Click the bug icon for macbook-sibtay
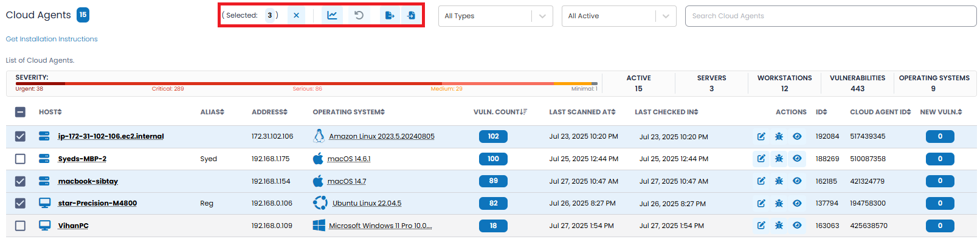980x239 pixels. point(779,181)
